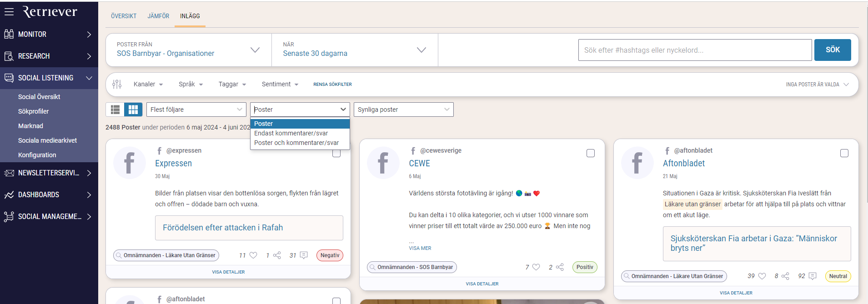Open Sökprofiler in sidebar
Image resolution: width=868 pixels, height=304 pixels.
[33, 111]
